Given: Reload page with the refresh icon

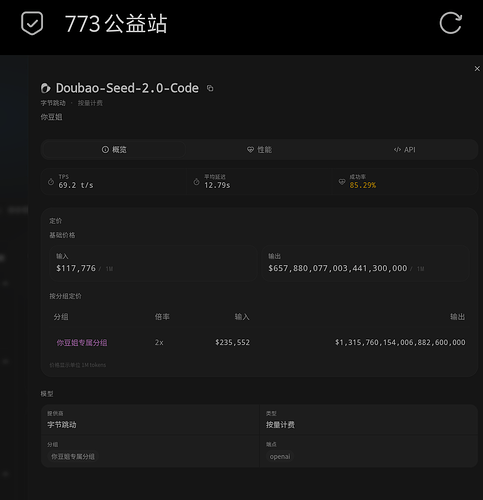Looking at the screenshot, I should pos(450,23).
